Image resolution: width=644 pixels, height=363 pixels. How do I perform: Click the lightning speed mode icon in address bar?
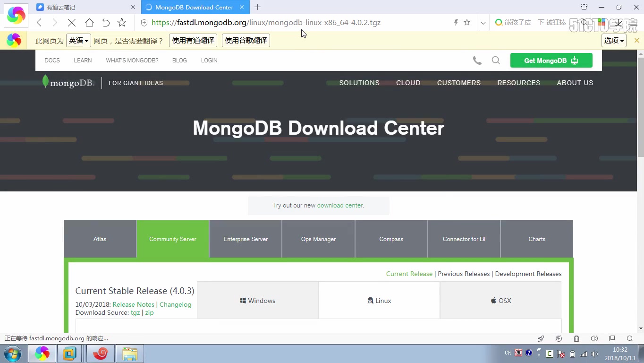pos(455,22)
